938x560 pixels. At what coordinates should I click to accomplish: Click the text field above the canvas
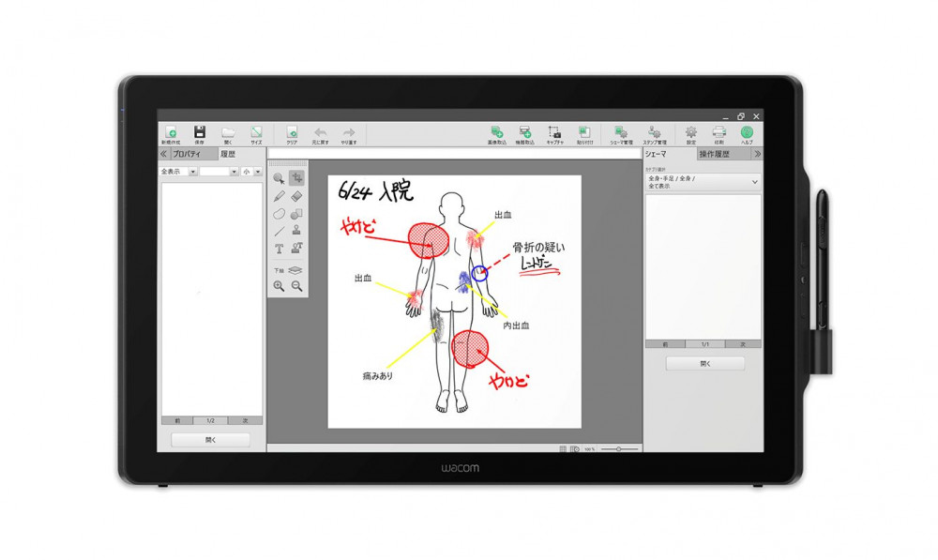[455, 155]
